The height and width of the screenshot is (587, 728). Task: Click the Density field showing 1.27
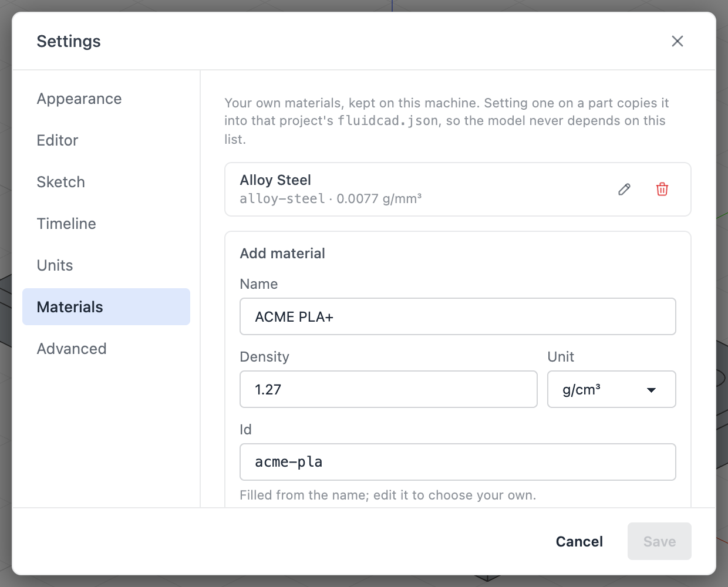click(x=389, y=389)
